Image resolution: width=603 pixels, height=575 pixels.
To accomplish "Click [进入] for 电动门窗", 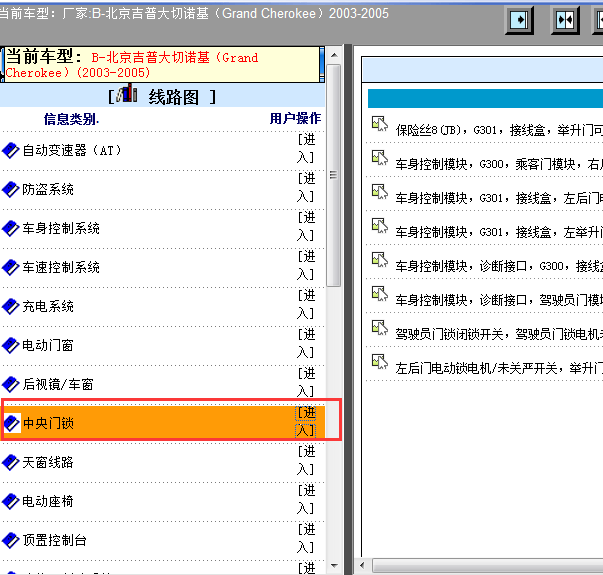I will point(306,343).
